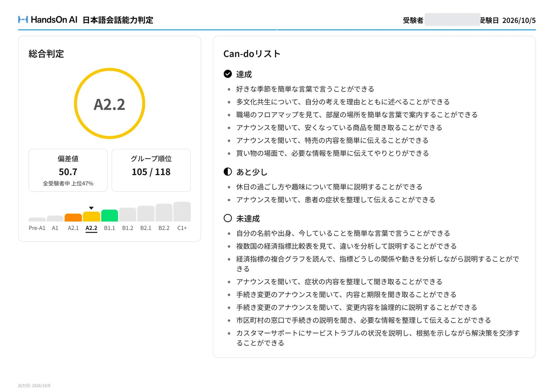
Task: Click the あと少し half-filled circle icon
Action: (x=228, y=172)
